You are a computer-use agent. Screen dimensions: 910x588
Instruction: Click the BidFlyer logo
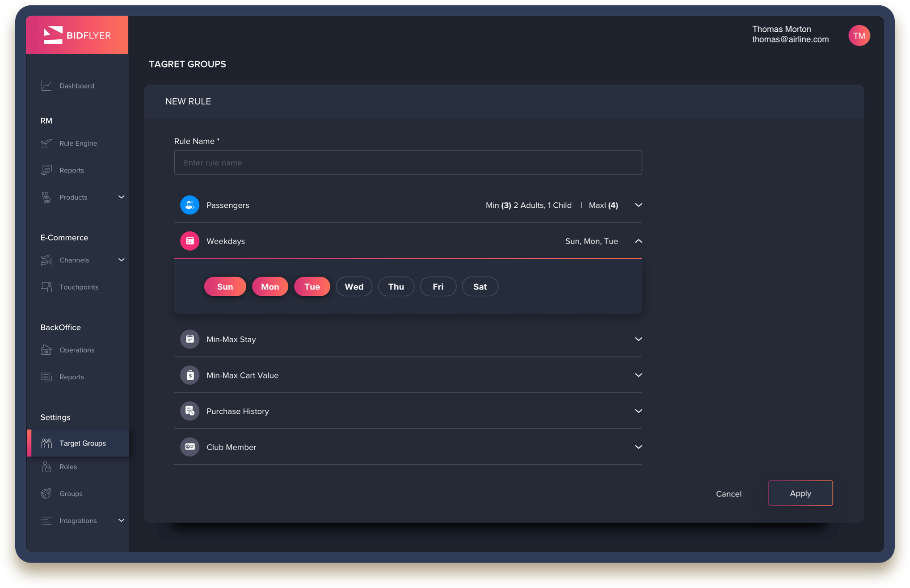(77, 35)
